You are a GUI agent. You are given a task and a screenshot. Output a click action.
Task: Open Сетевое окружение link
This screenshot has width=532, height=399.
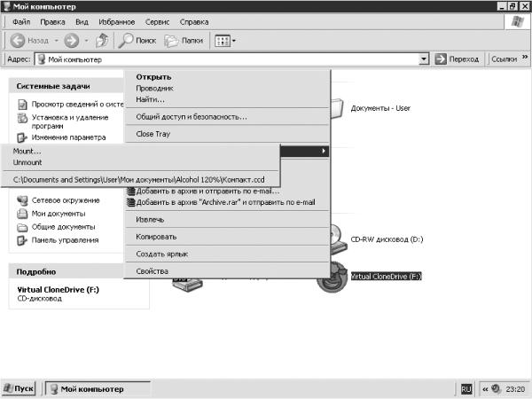[66, 200]
